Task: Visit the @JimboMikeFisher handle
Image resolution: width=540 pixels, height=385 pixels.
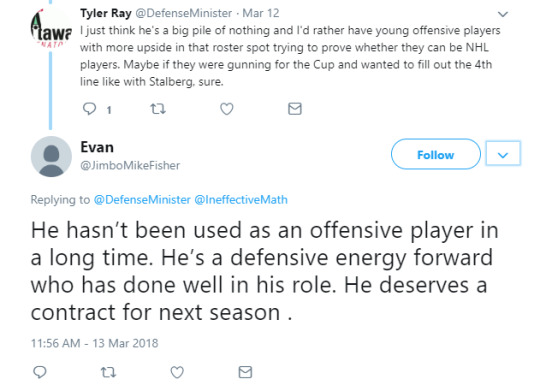Action: pyautogui.click(x=130, y=166)
